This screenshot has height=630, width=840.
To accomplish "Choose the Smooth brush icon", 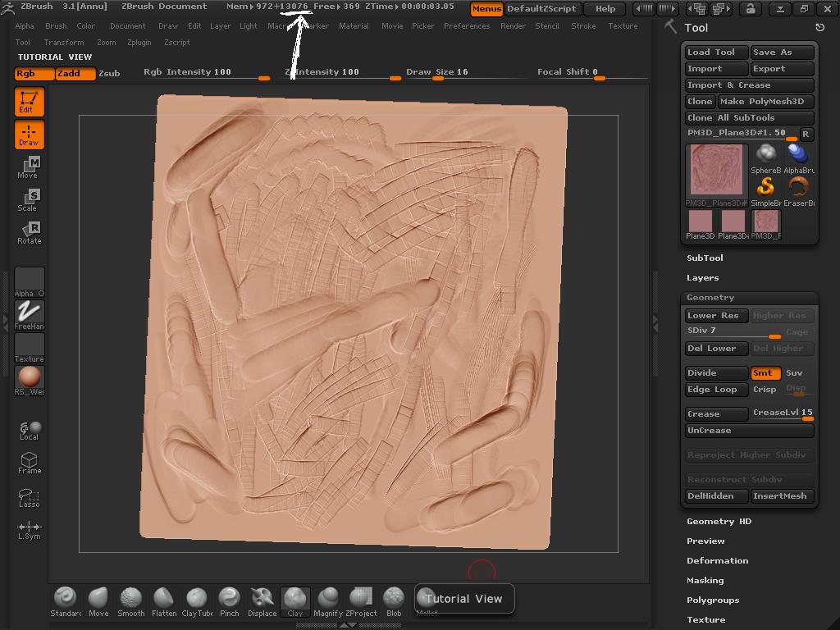I will 130,601.
